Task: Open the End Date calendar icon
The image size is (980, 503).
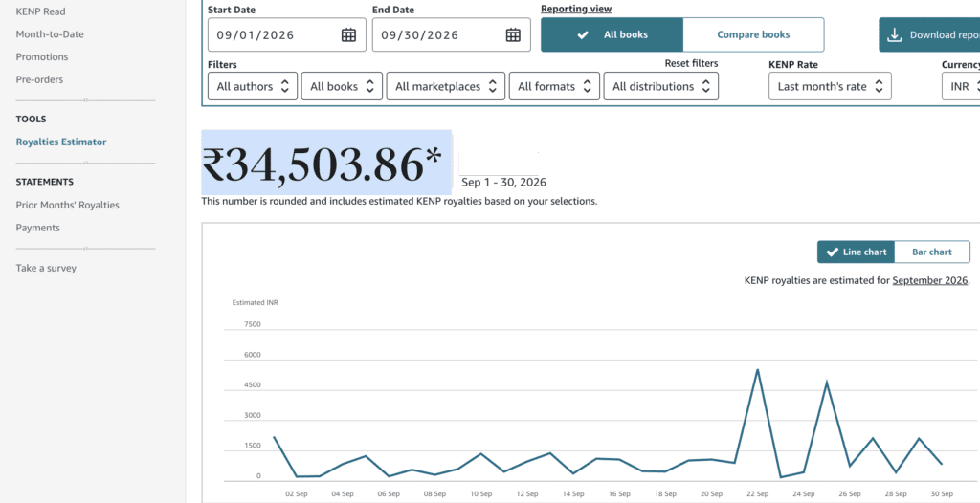Action: tap(513, 35)
